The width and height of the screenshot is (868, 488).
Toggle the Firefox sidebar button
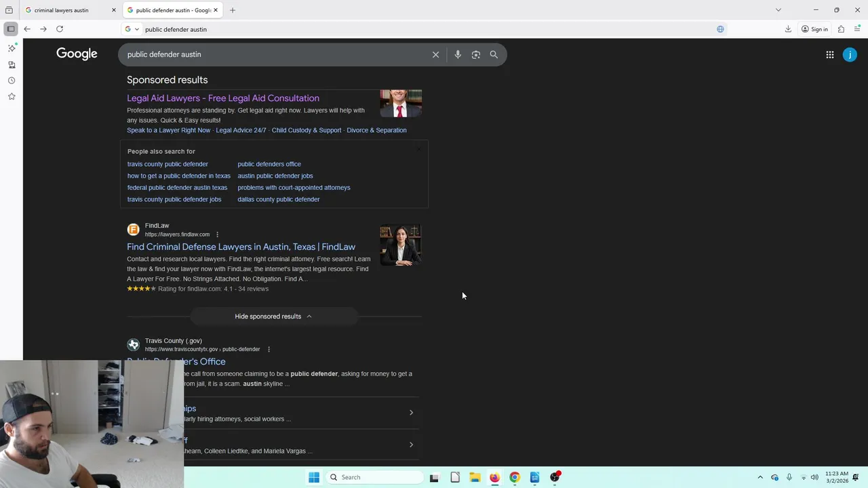(10, 29)
